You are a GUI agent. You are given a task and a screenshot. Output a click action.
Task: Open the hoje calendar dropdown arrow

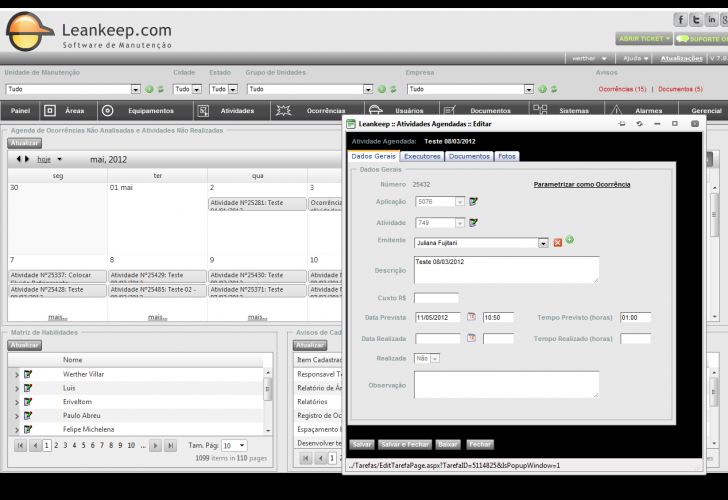59,159
